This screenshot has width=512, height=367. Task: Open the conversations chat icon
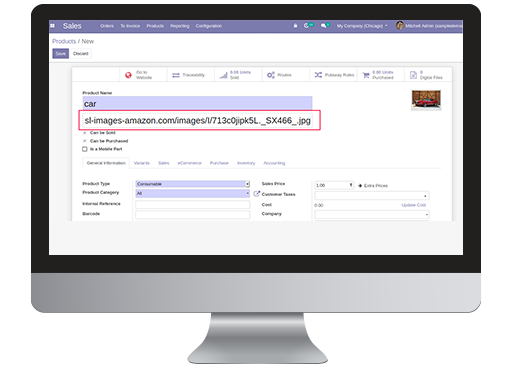(323, 26)
